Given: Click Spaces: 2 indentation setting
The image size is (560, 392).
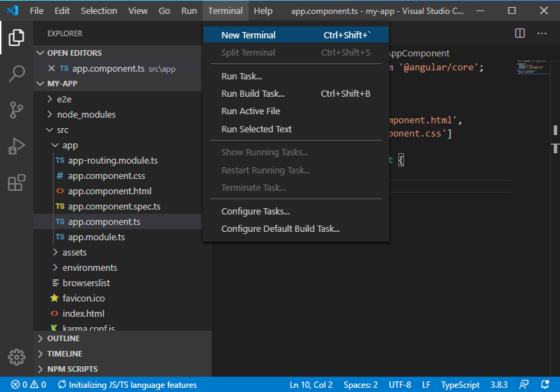Looking at the screenshot, I should click(360, 384).
